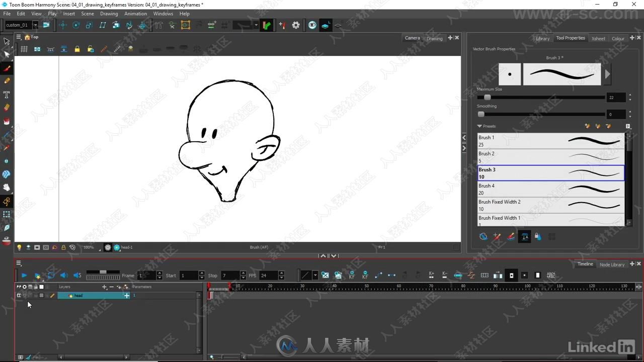Adjust the Smoothing slider handle

coord(480,114)
